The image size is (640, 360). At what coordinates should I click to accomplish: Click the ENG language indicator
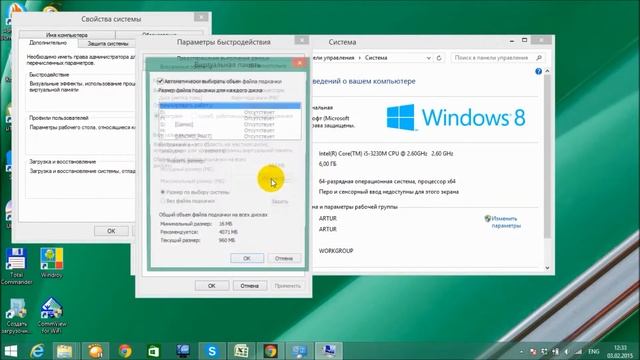coord(593,351)
